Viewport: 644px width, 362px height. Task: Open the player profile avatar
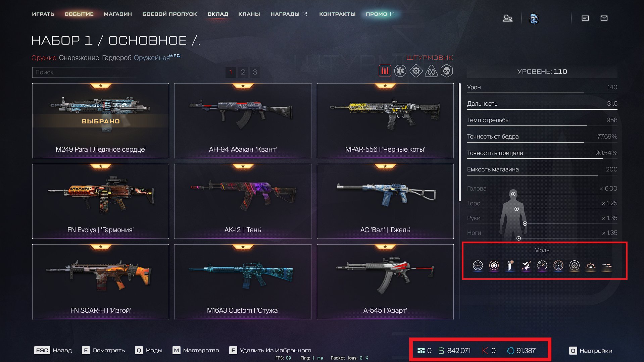pos(534,18)
